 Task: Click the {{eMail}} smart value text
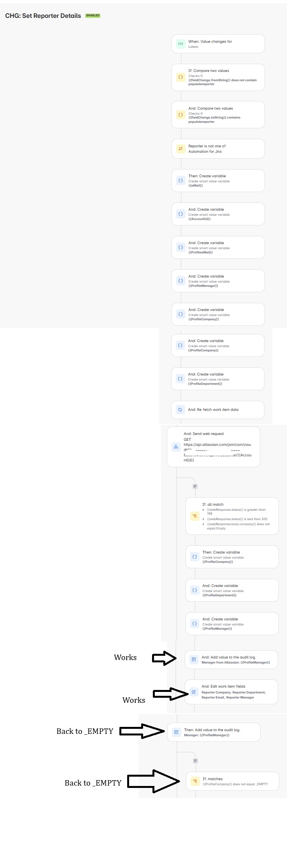click(x=196, y=185)
